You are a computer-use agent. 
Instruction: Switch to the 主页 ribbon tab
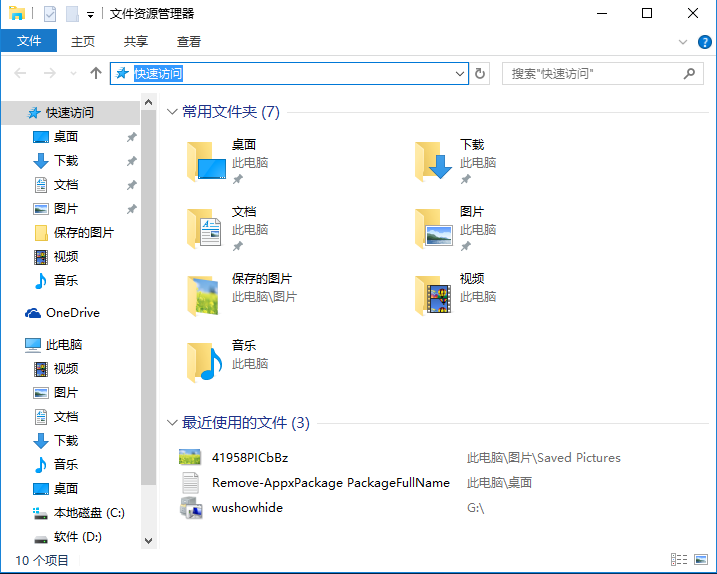83,41
